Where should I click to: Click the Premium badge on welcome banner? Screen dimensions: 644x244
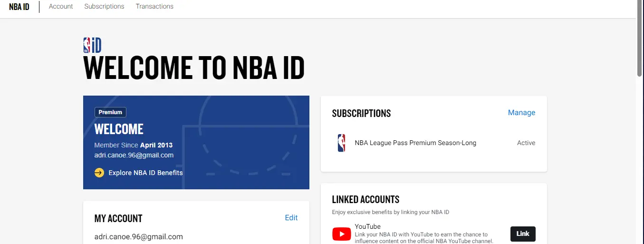click(110, 112)
